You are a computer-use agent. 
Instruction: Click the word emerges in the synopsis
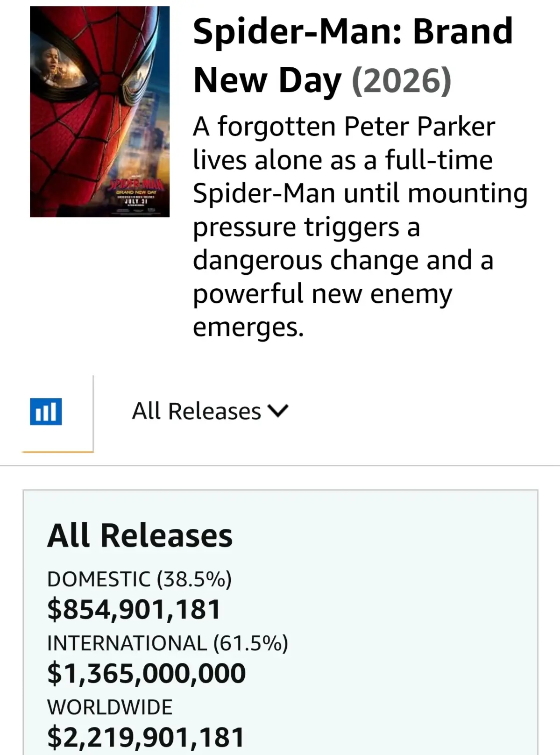coord(248,327)
